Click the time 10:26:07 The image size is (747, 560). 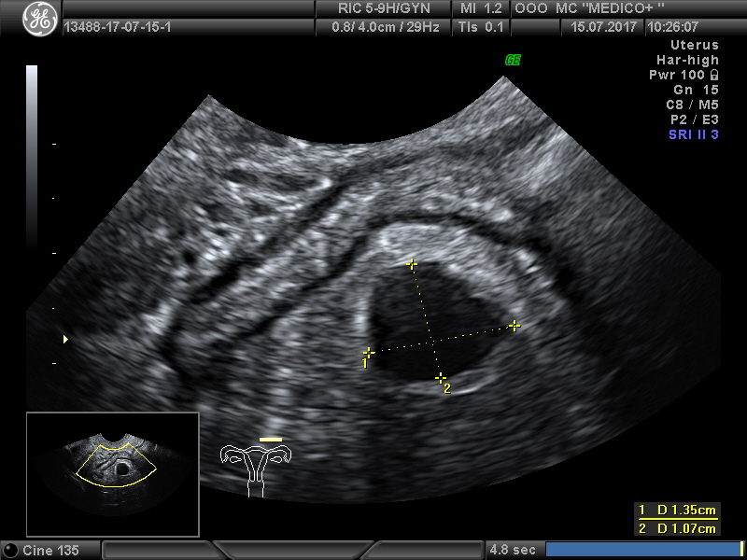coord(673,27)
